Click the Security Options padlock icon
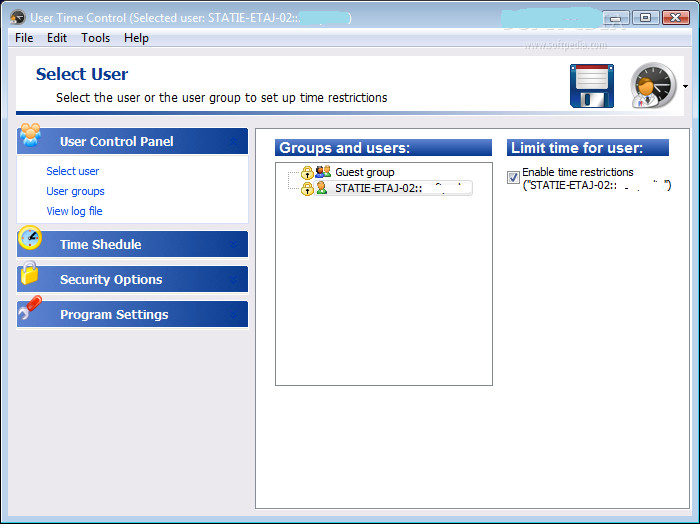The height and width of the screenshot is (524, 700). click(x=29, y=273)
